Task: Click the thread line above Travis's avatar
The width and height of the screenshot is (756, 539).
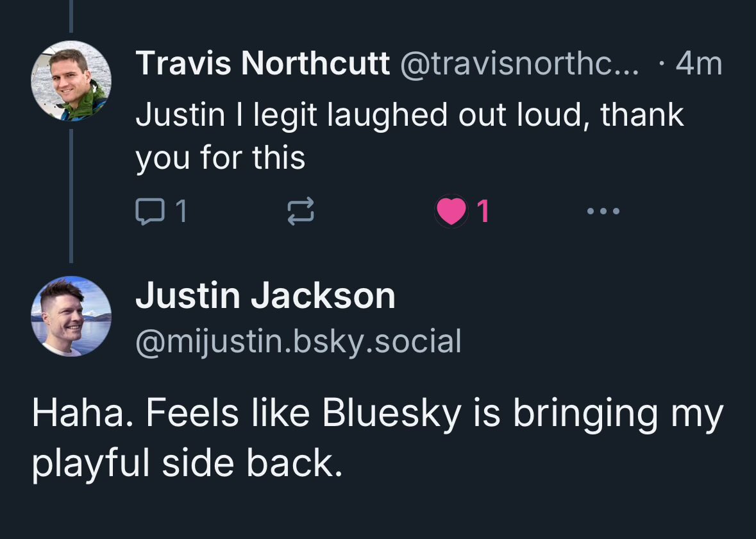Action: click(71, 16)
